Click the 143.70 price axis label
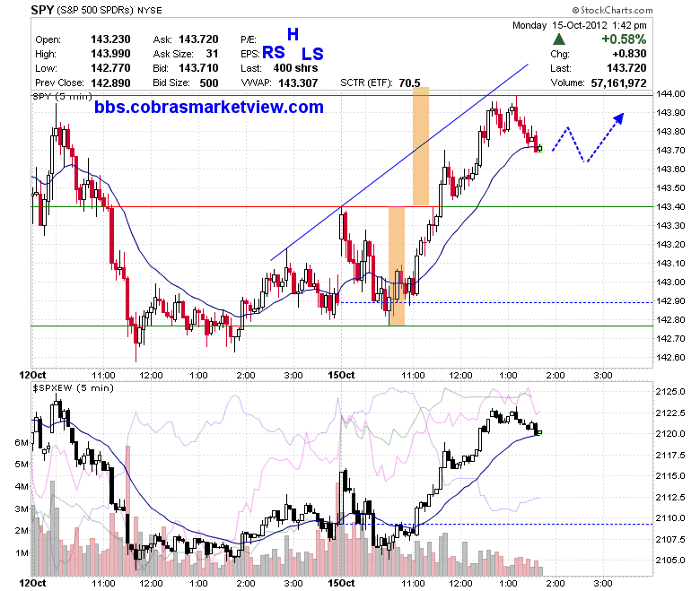 coord(670,151)
